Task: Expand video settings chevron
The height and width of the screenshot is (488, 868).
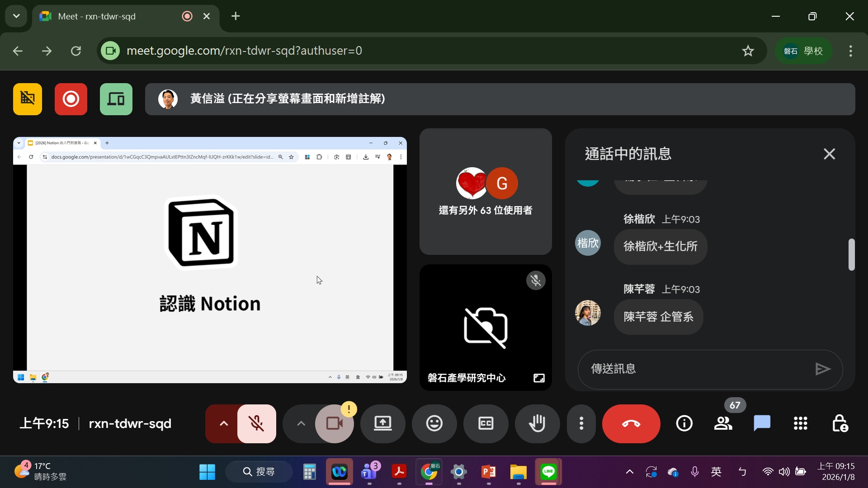Action: click(x=301, y=423)
